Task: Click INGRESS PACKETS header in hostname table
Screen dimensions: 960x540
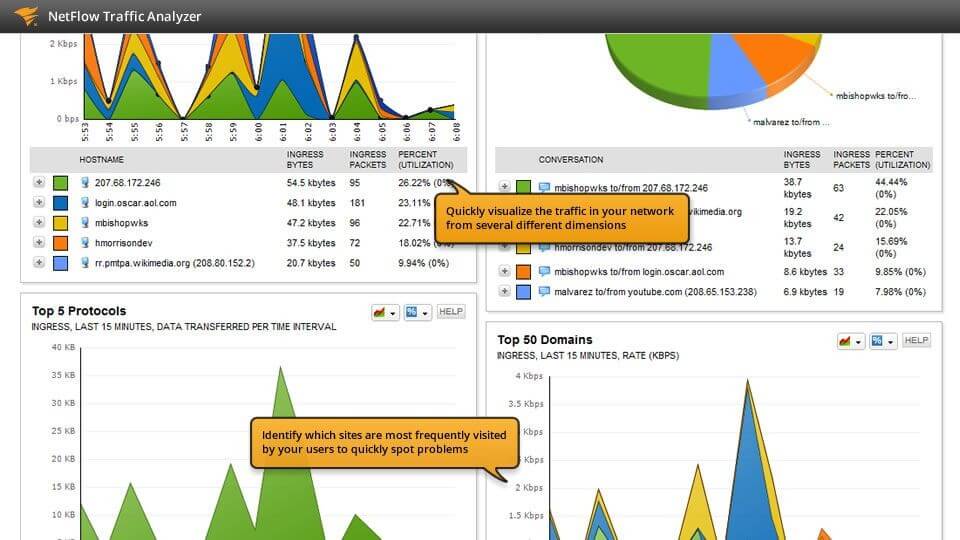Action: 367,159
